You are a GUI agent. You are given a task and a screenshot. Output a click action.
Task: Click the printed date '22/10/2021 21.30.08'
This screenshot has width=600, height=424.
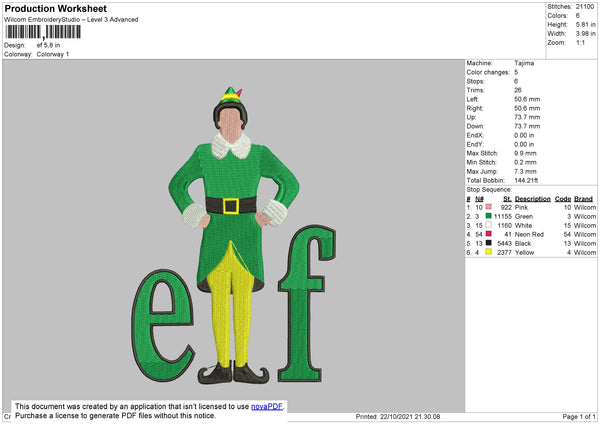coord(410,416)
